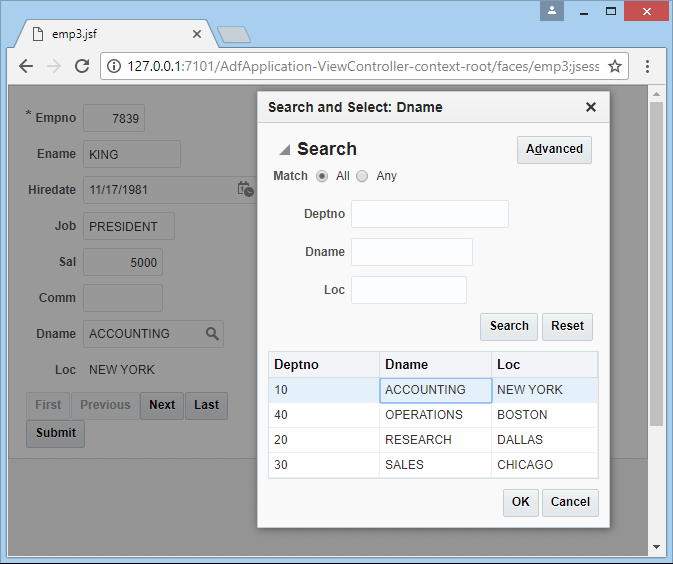Confirm selection with OK button
The width and height of the screenshot is (673, 564).
[521, 502]
